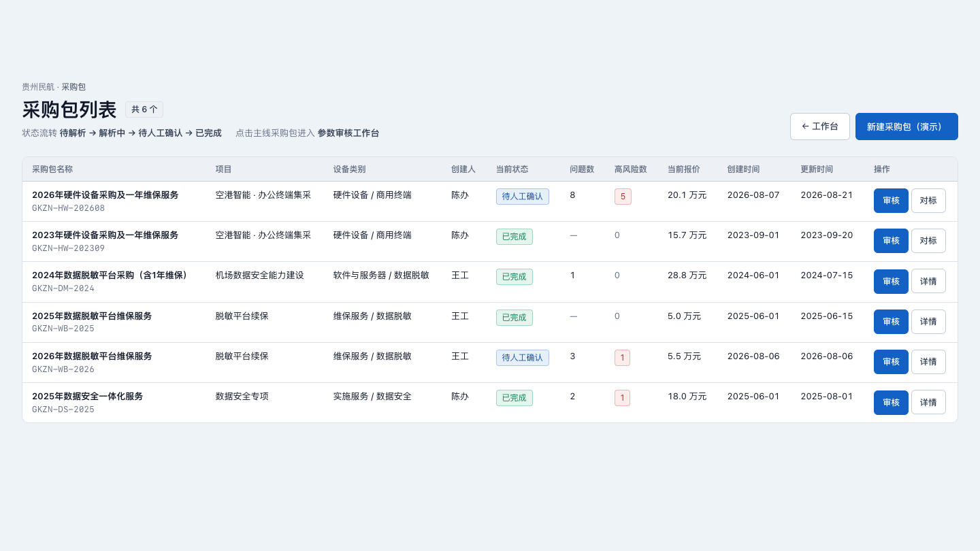The height and width of the screenshot is (551, 980).
Task: Click the 贵州民航 · 采购包 breadcrumb
Action: pos(54,87)
